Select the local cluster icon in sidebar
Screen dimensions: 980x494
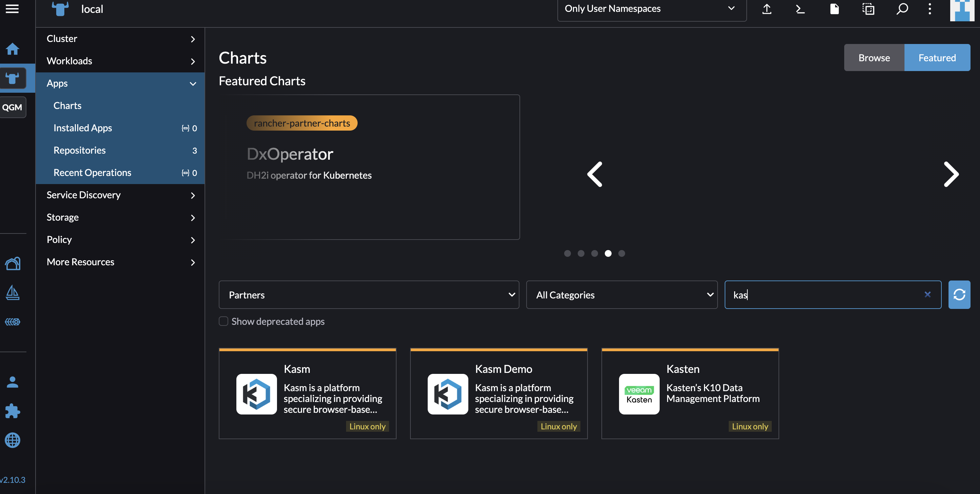(x=13, y=78)
